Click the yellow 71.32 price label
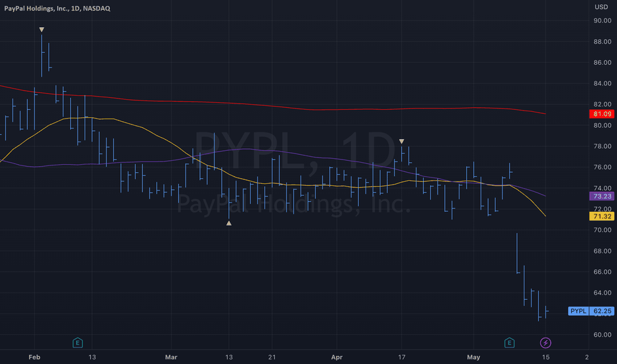 (x=602, y=216)
